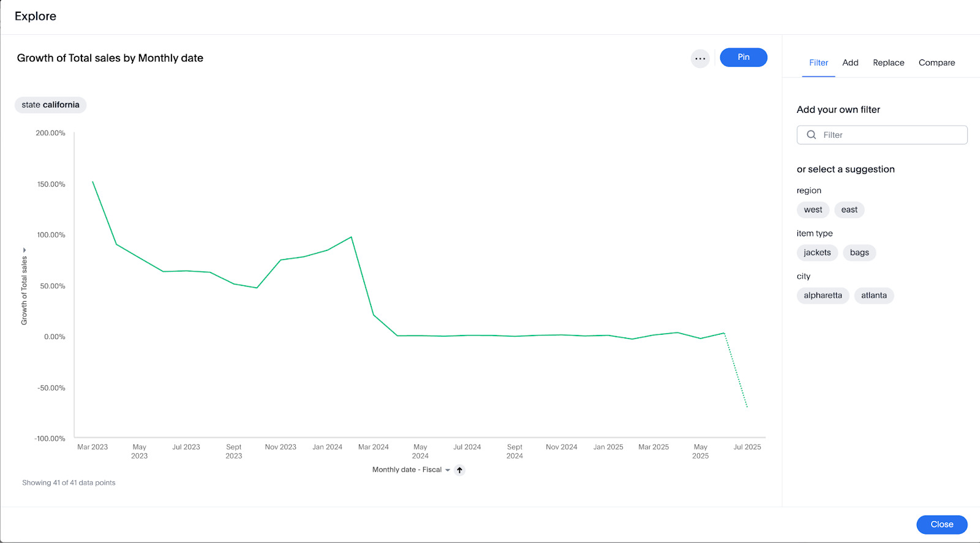
Task: Click the sort ascending arrow icon
Action: tap(459, 470)
